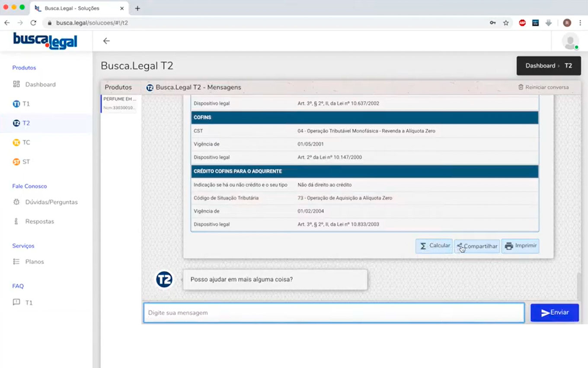Select the PERFUME product item
This screenshot has width=588, height=368.
pos(120,103)
